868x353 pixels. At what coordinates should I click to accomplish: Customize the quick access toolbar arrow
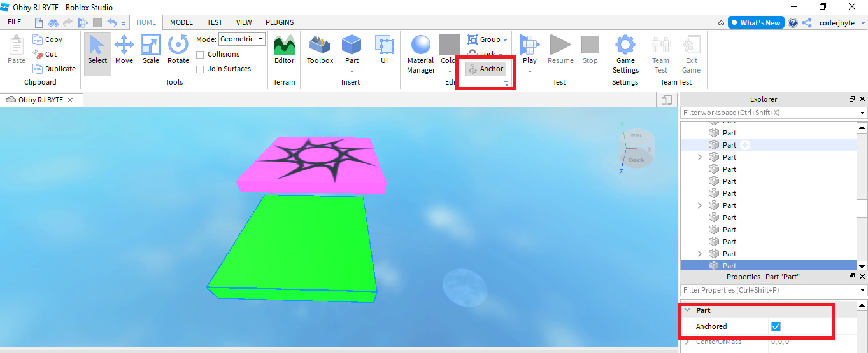(x=124, y=24)
